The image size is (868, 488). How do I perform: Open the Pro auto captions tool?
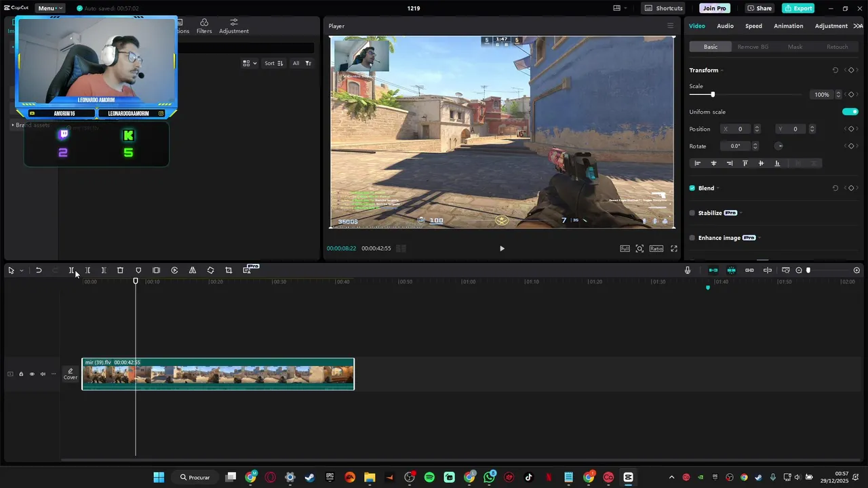pyautogui.click(x=247, y=270)
